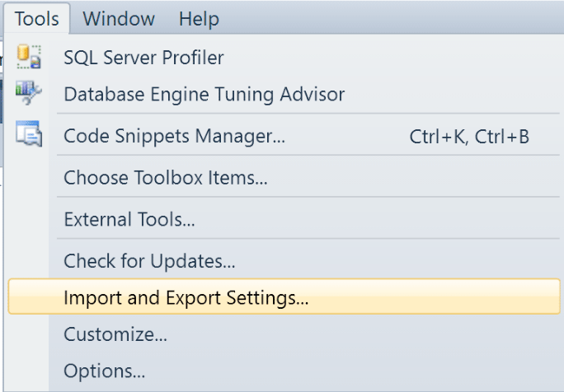This screenshot has height=392, width=564.
Task: Open the External Tools dialog
Action: [129, 219]
